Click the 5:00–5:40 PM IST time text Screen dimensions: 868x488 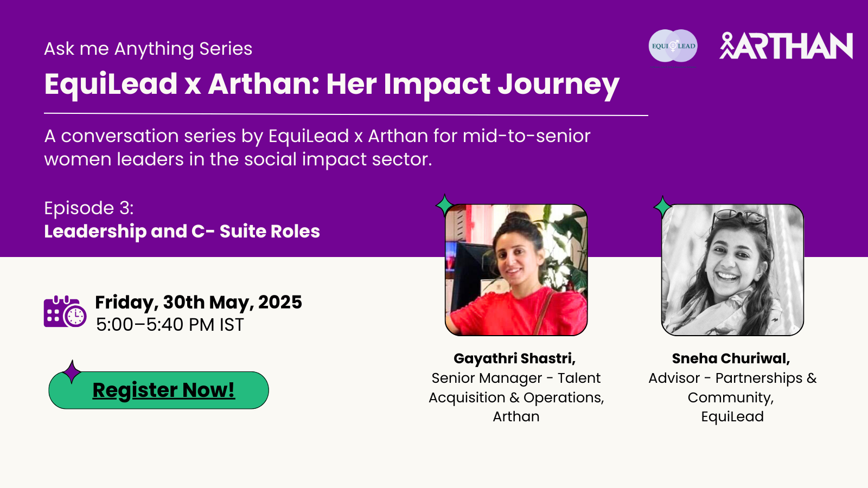[170, 325]
